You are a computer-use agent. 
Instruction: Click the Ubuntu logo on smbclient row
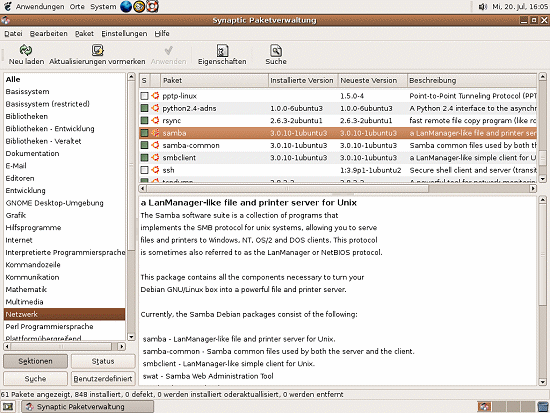155,158
